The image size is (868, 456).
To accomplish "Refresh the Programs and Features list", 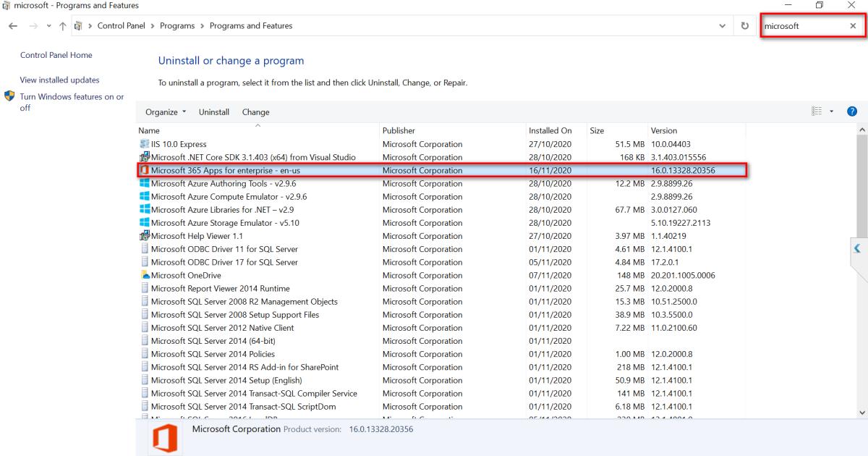I will (x=744, y=26).
